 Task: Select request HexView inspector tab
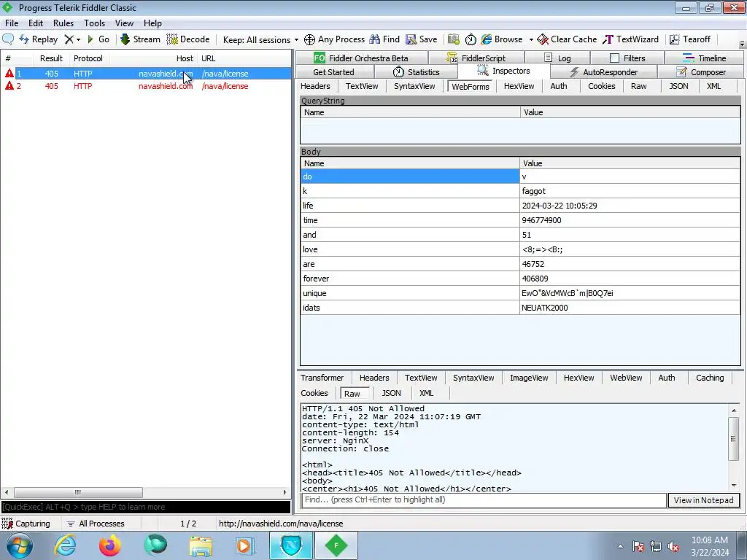(519, 86)
